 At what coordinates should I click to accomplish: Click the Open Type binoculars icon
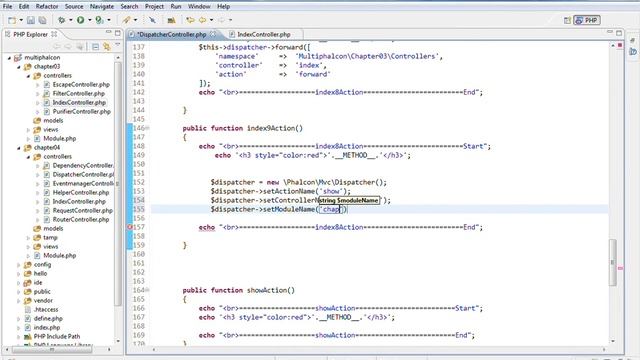171,20
